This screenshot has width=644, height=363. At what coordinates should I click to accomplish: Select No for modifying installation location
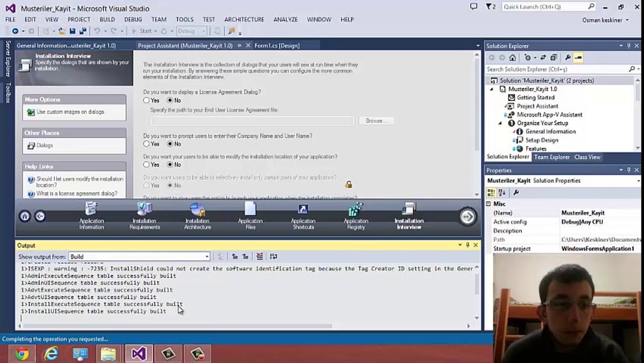click(170, 165)
